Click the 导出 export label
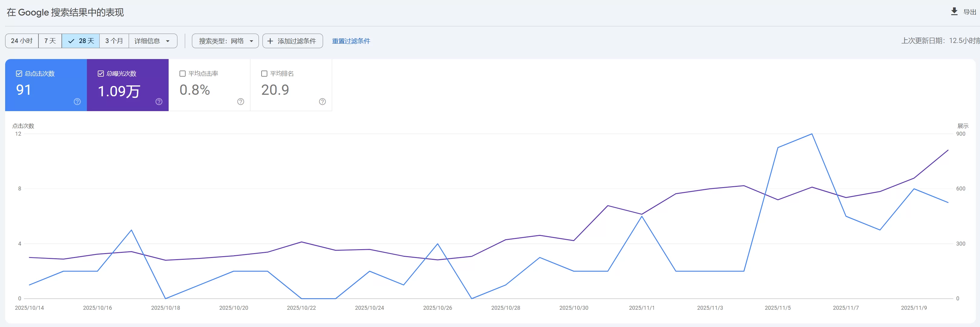Image resolution: width=980 pixels, height=327 pixels. point(969,12)
